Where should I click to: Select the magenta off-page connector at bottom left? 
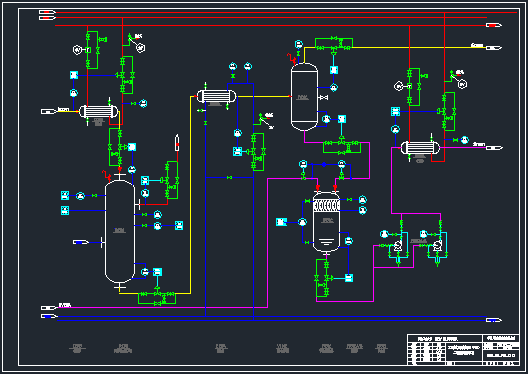pyautogui.click(x=49, y=308)
